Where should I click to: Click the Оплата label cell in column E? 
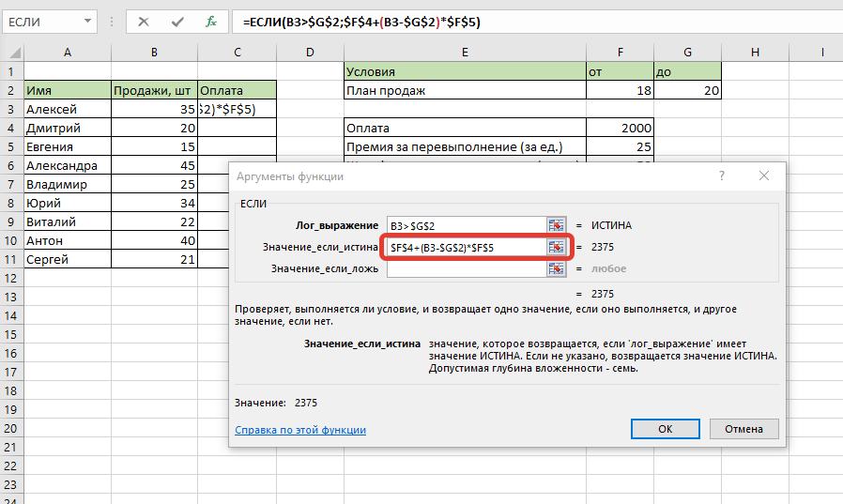[465, 128]
